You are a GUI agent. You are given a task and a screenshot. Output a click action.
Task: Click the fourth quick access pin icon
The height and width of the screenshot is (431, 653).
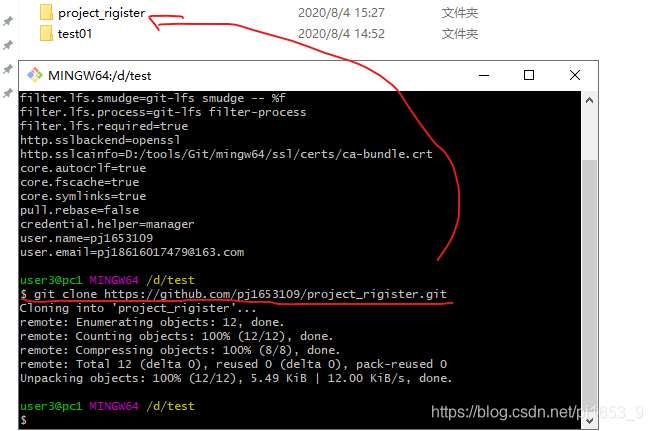(x=8, y=93)
